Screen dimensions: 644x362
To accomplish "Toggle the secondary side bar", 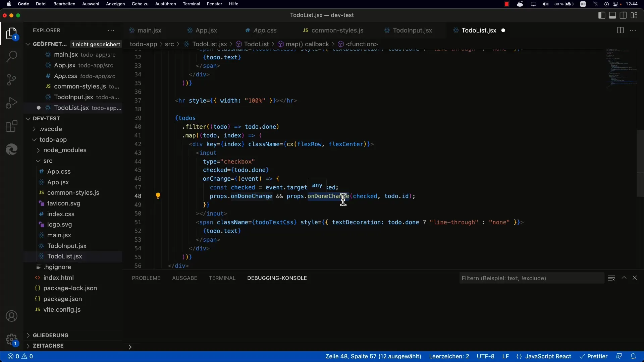I will click(x=623, y=15).
